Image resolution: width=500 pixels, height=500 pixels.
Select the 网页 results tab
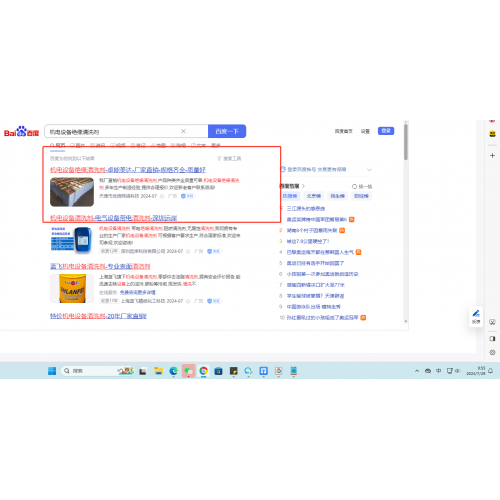[x=58, y=145]
